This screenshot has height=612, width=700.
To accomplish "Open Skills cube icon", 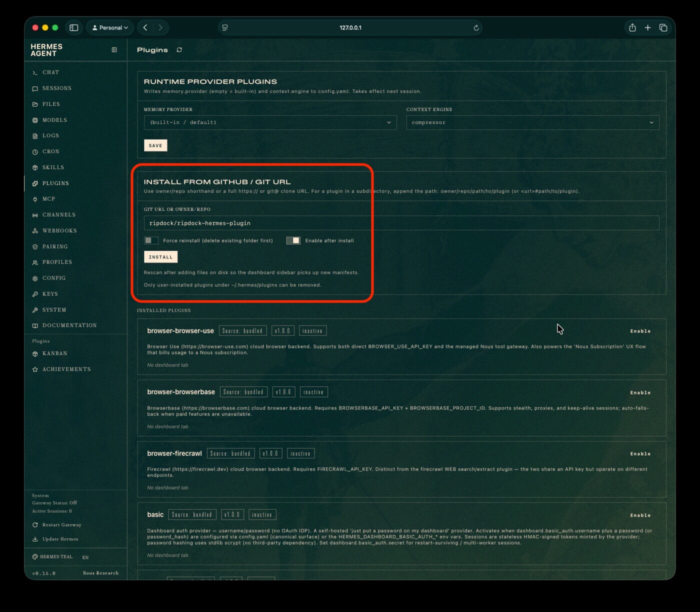I will 35,168.
